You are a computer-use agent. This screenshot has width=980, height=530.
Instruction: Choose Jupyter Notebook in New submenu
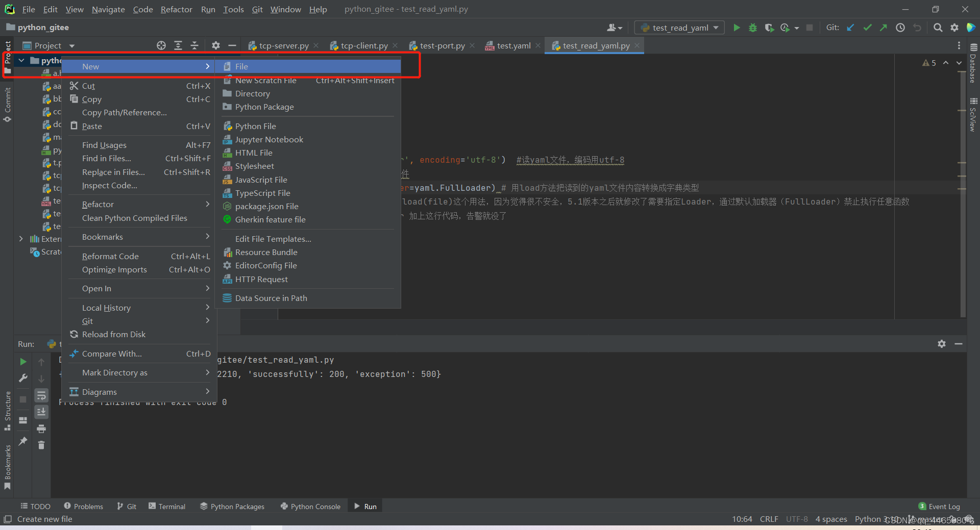[x=308, y=139]
